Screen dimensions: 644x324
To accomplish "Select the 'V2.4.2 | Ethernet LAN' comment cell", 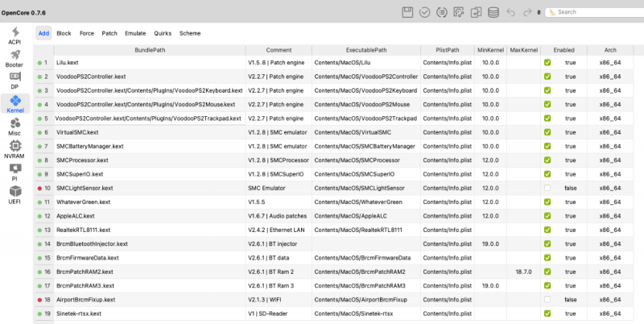I will click(279, 230).
